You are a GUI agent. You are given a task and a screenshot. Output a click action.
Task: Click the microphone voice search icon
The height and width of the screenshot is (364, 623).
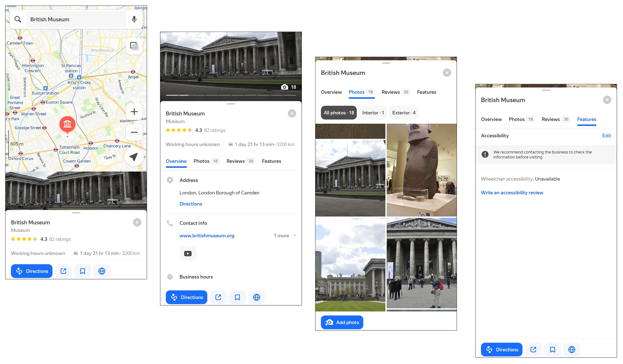134,19
